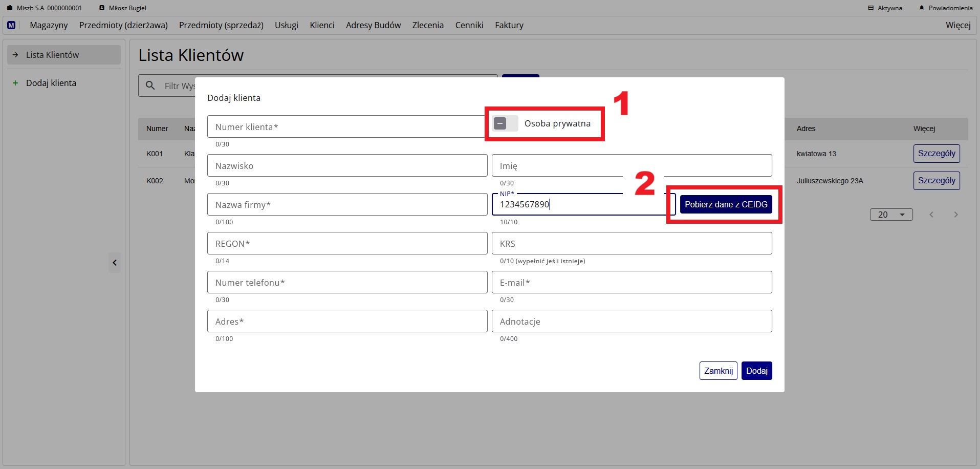Focus the E-mail input field
This screenshot has height=469, width=980.
[x=631, y=282]
